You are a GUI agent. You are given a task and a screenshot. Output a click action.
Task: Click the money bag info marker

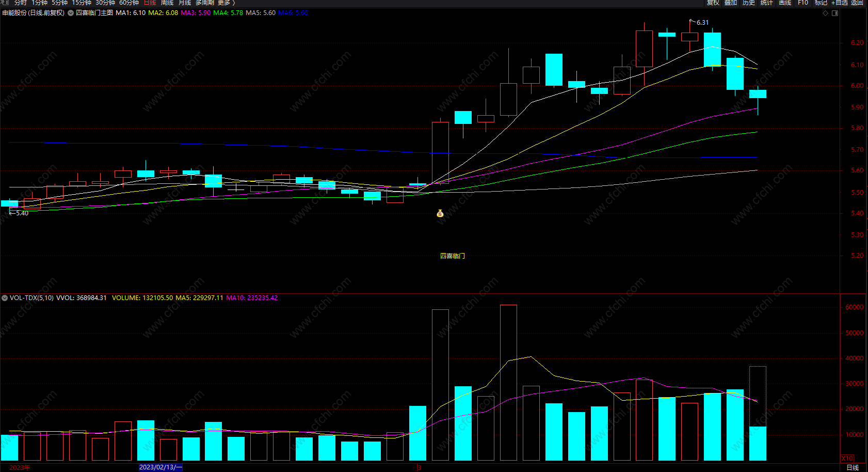pyautogui.click(x=440, y=213)
